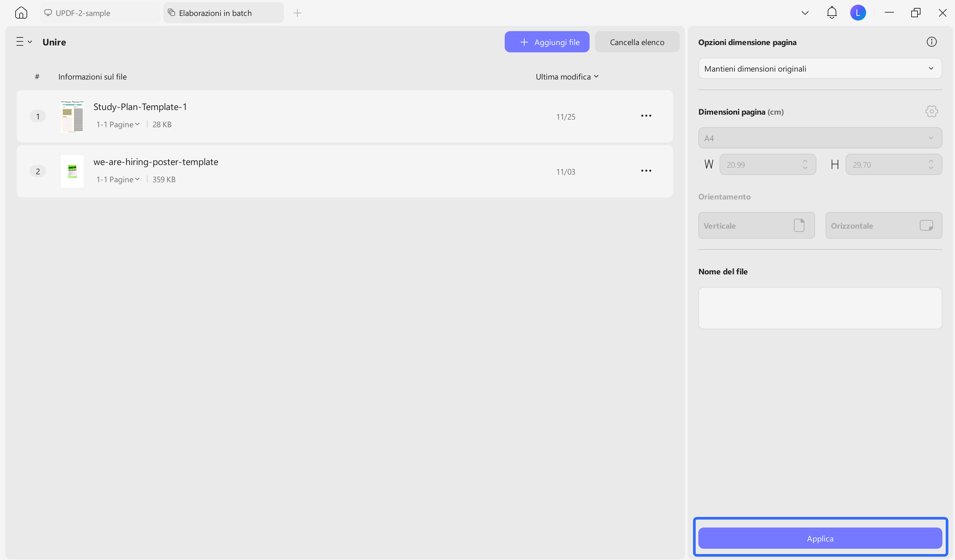Add a new tab with plus
Viewport: 955px width, 560px height.
[x=297, y=13]
